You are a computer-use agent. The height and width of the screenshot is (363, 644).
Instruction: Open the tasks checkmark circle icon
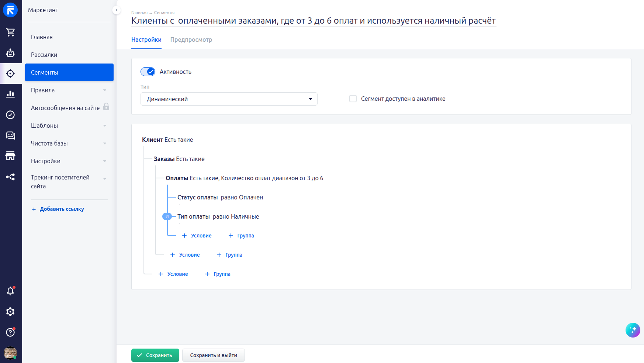[10, 115]
